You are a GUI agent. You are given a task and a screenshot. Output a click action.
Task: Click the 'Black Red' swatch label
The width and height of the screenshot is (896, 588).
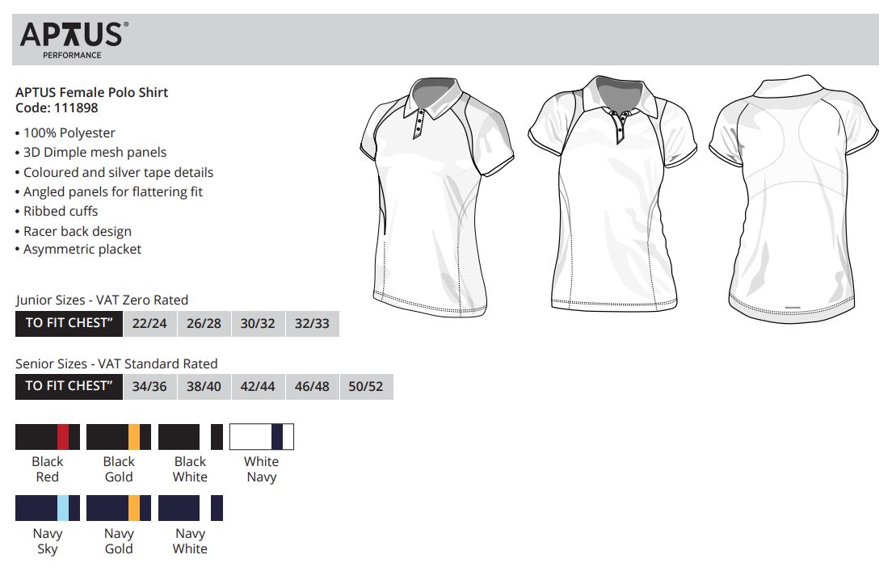pos(48,469)
